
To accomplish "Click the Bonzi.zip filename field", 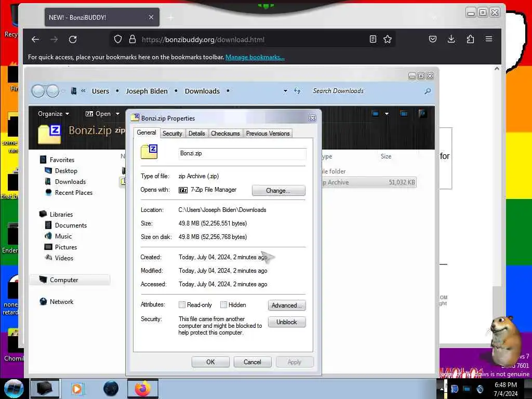I will coord(242,153).
